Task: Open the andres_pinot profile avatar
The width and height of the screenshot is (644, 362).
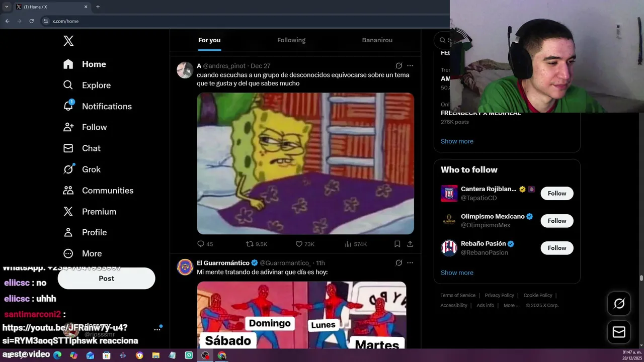Action: point(185,70)
